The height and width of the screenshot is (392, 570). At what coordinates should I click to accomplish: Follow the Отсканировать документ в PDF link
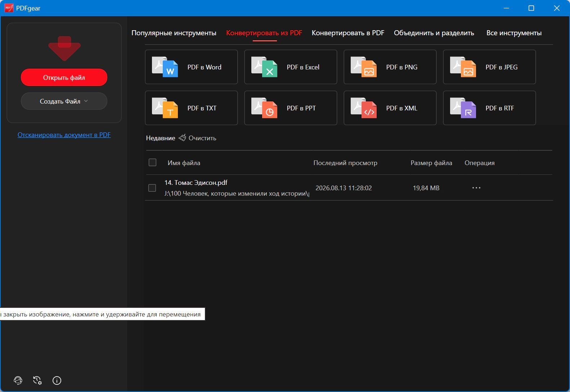[x=64, y=135]
